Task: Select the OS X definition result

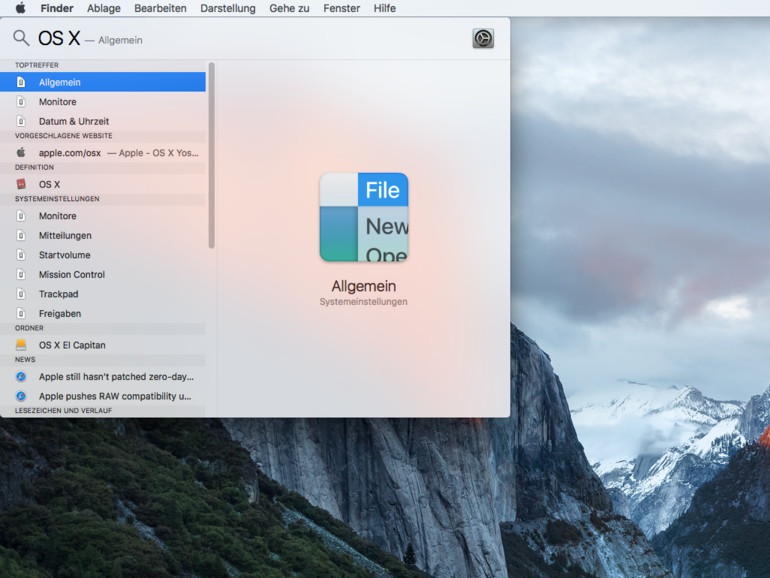Action: coord(103,184)
